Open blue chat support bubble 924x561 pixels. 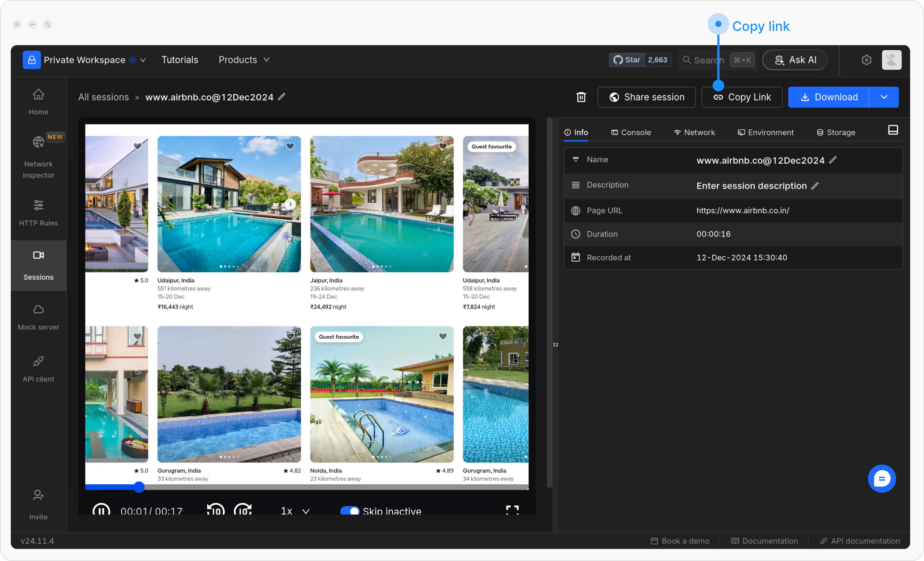pyautogui.click(x=881, y=479)
